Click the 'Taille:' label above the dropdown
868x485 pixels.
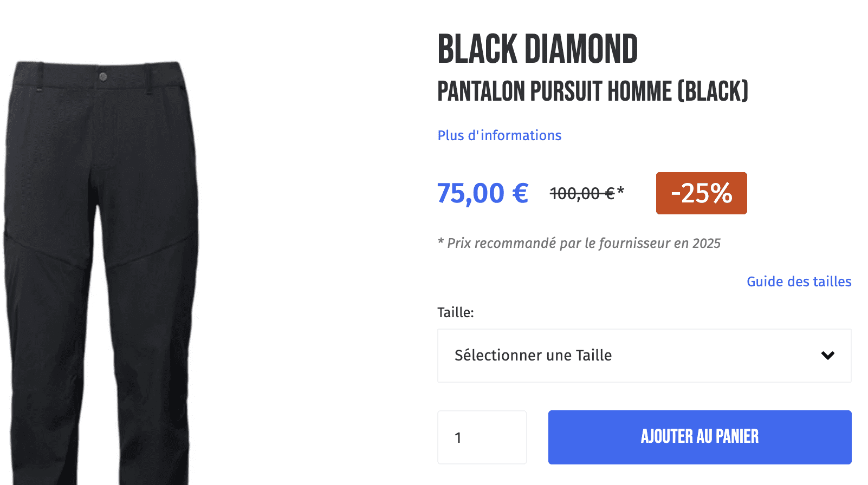456,312
